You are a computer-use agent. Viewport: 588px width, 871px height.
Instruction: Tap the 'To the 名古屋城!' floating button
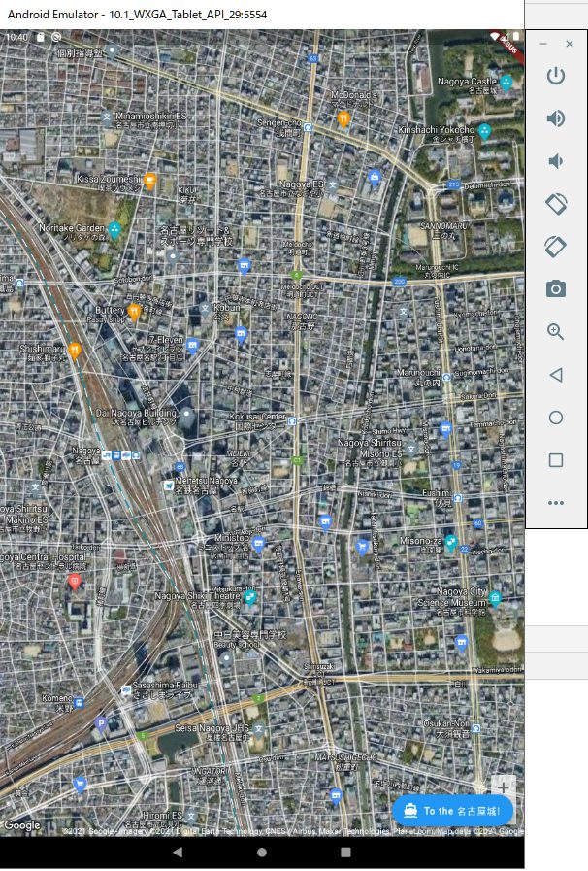pyautogui.click(x=452, y=811)
